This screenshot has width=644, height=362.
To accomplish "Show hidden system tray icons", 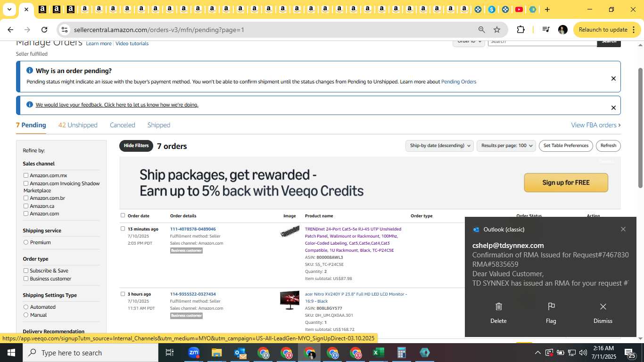I will coord(537,353).
